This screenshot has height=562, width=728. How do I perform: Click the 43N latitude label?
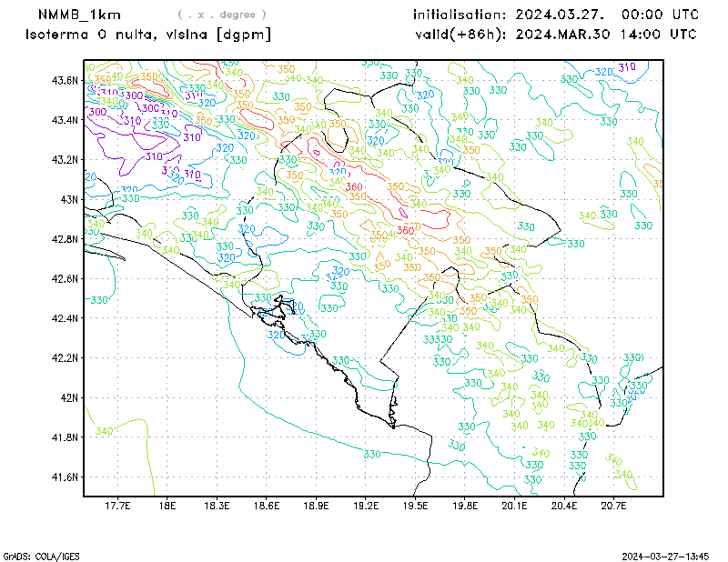coord(70,199)
